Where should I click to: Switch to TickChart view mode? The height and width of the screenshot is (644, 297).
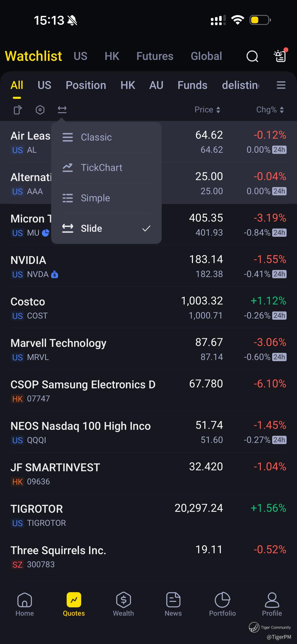106,168
